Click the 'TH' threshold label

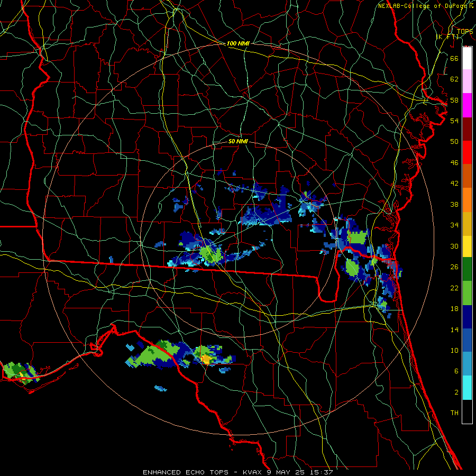(x=454, y=413)
